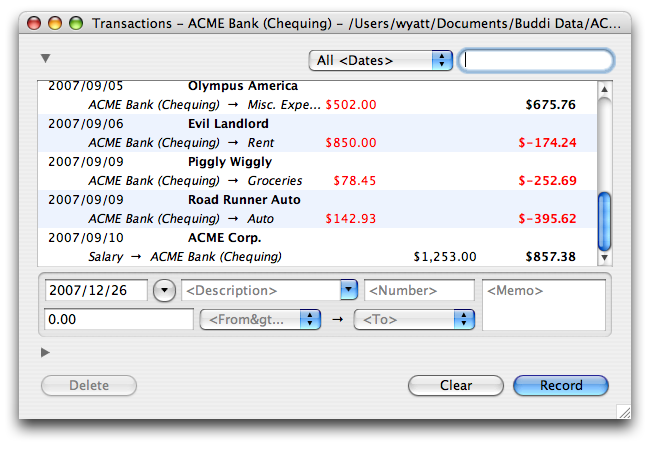Select the Olympus America transaction
This screenshot has height=449, width=656.
317,95
